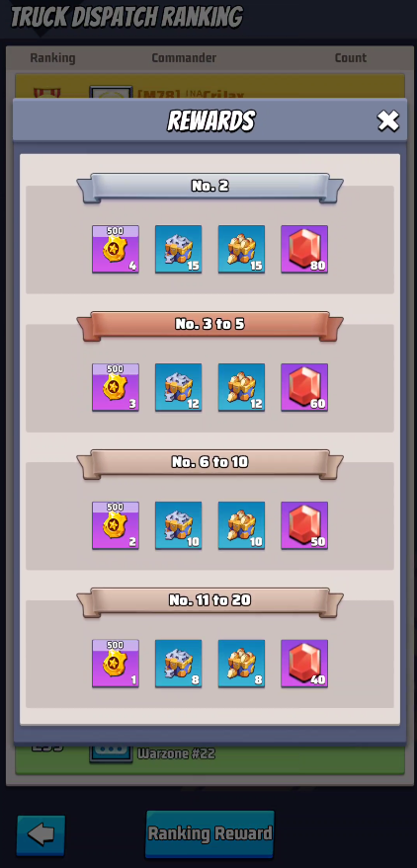Tap the red gem showing 80
The height and width of the screenshot is (868, 417).
pos(304,249)
